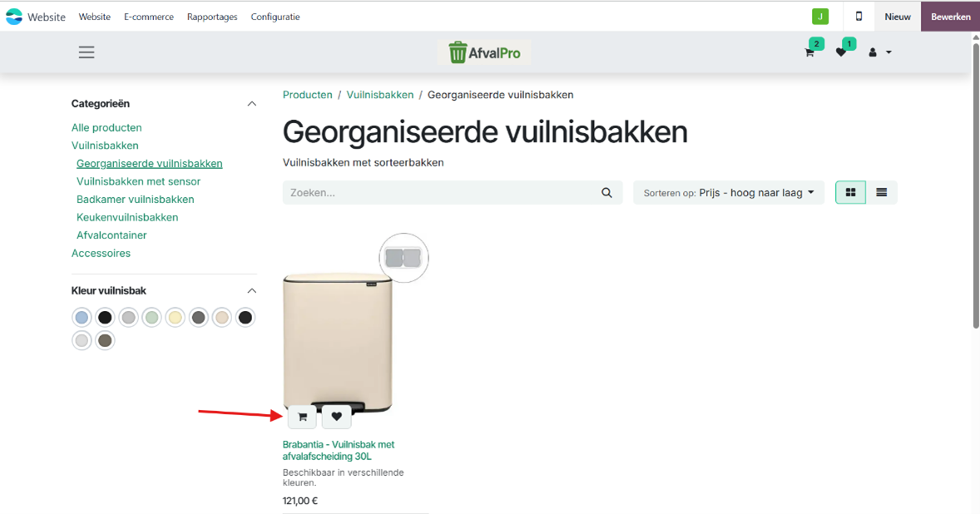Open the user account dropdown

coord(879,52)
